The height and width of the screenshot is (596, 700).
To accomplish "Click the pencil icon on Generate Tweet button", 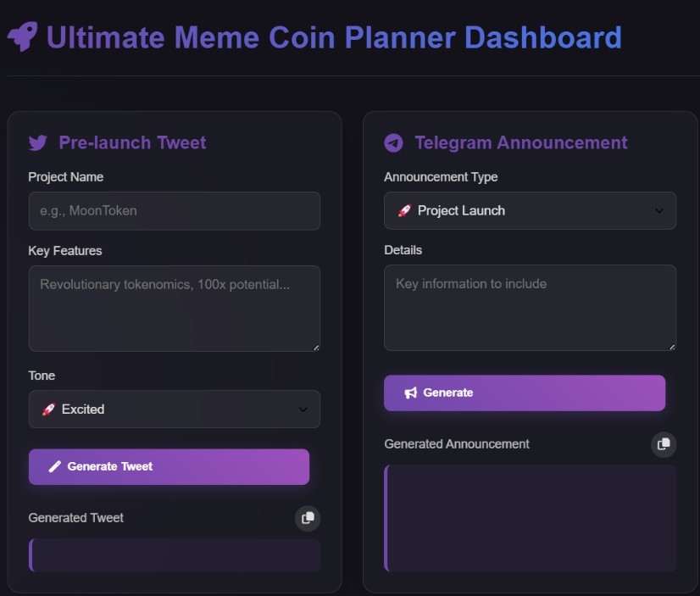I will click(54, 466).
